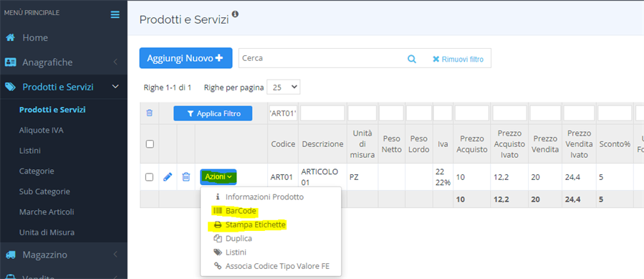Tick the select-all checkbox in table header
The image size is (644, 279).
tap(150, 144)
